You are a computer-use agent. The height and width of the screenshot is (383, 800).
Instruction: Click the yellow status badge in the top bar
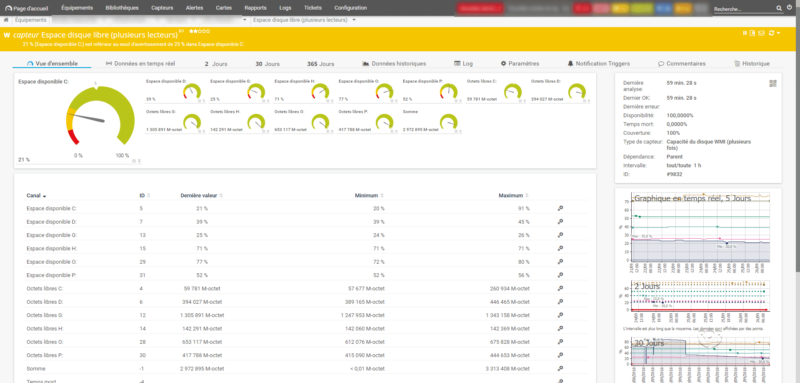[619, 8]
